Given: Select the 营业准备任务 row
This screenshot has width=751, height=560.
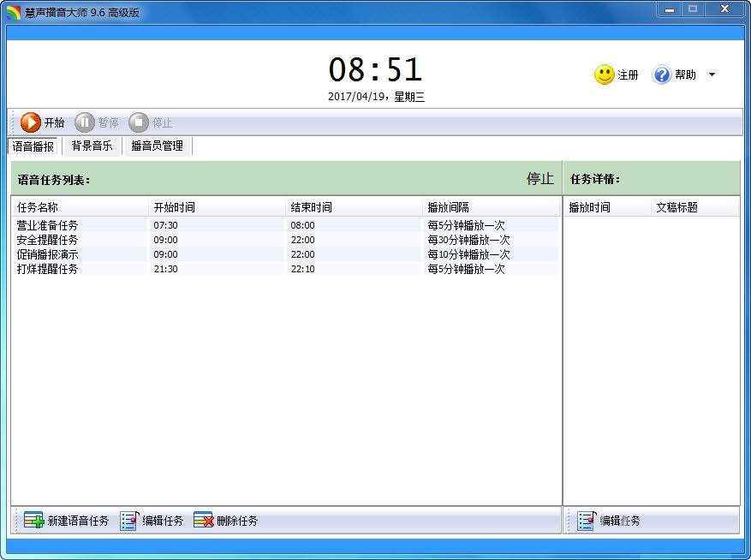Looking at the screenshot, I should 285,225.
